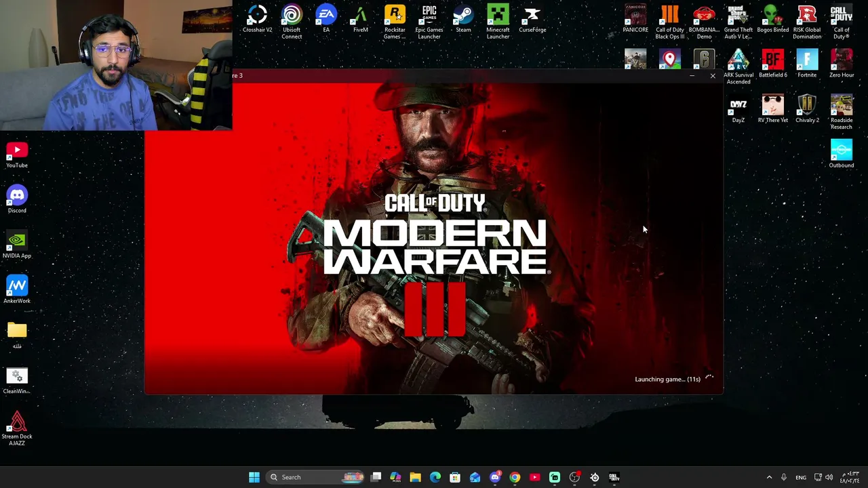
Task: Close the Modern Warfare 3 launcher window
Action: pyautogui.click(x=713, y=75)
